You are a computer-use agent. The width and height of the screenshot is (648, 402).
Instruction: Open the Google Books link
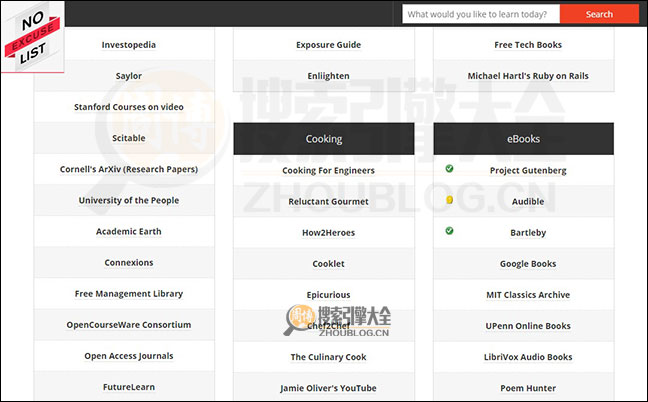(x=528, y=264)
